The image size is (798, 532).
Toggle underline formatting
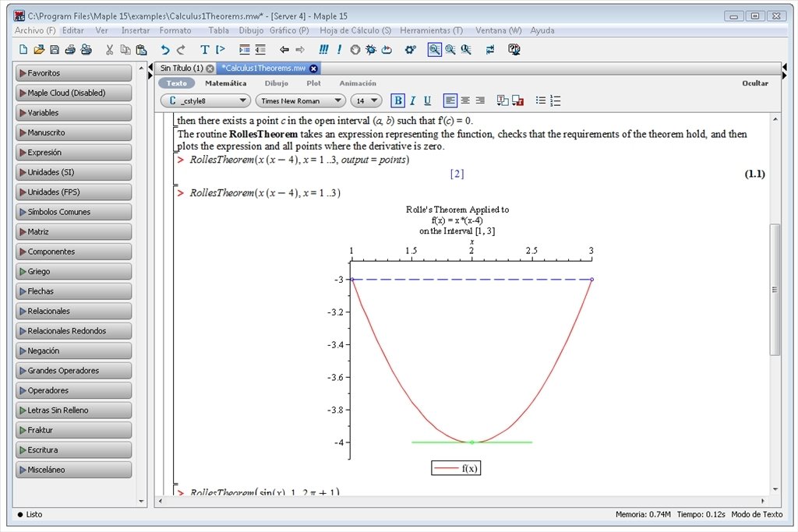428,100
